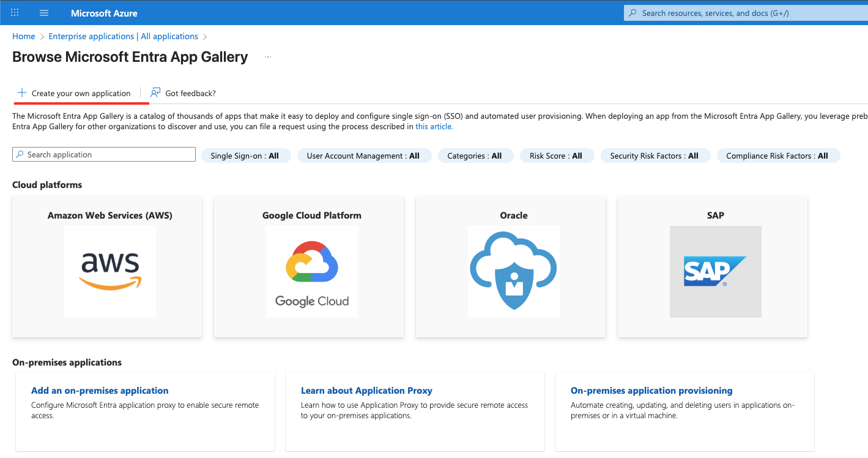The width and height of the screenshot is (868, 458).
Task: Select the Amazon Web Services (AWS) logo tile
Action: (x=109, y=272)
